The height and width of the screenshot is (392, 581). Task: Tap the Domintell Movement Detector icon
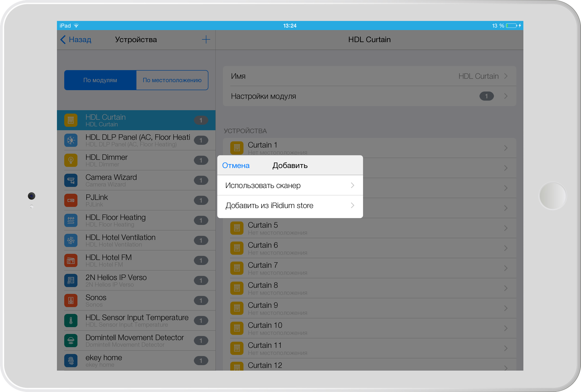71,341
